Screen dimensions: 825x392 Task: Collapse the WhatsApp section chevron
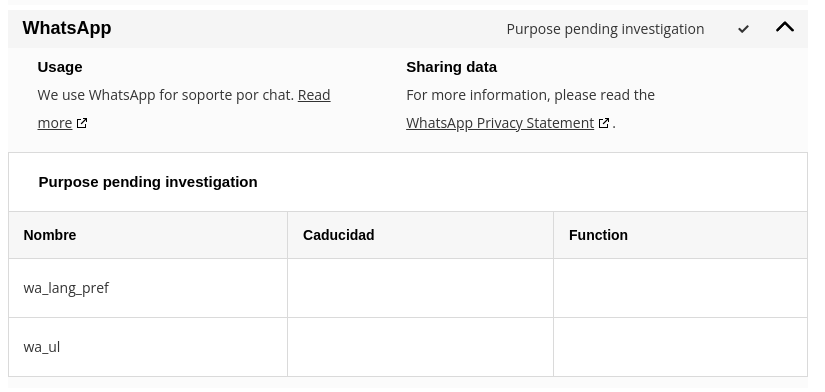[x=784, y=27]
